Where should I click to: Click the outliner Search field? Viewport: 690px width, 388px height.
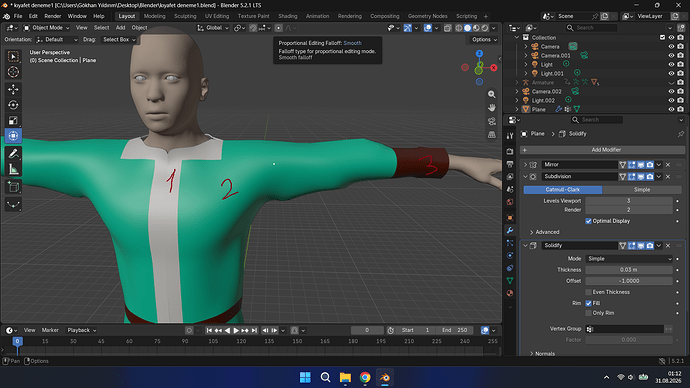point(591,28)
